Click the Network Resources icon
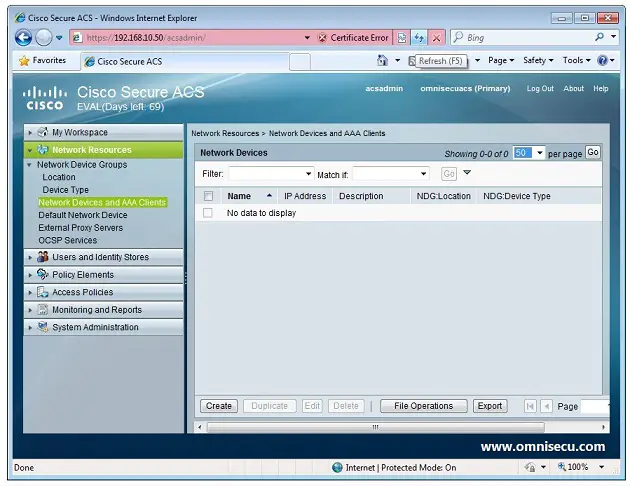The height and width of the screenshot is (486, 630). (x=43, y=149)
